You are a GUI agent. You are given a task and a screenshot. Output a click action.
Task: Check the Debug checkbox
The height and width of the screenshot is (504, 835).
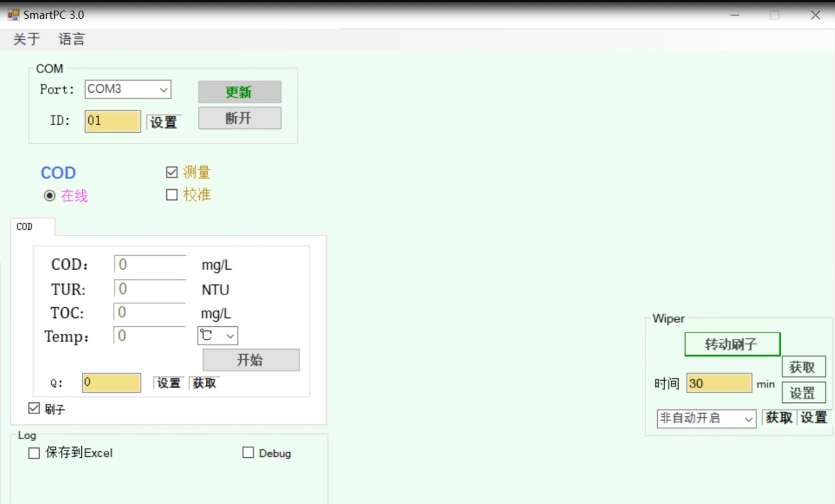[248, 452]
